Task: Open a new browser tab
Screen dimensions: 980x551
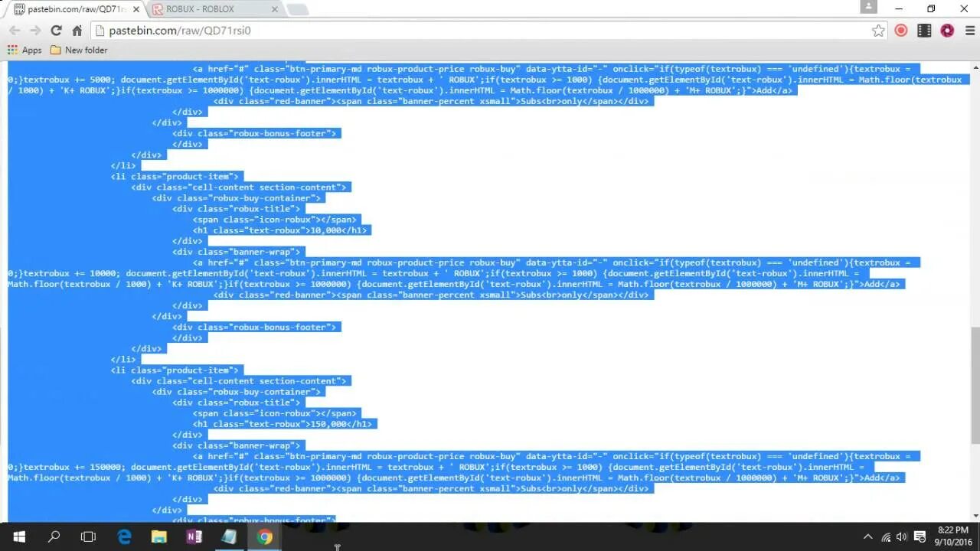Action: 297,9
